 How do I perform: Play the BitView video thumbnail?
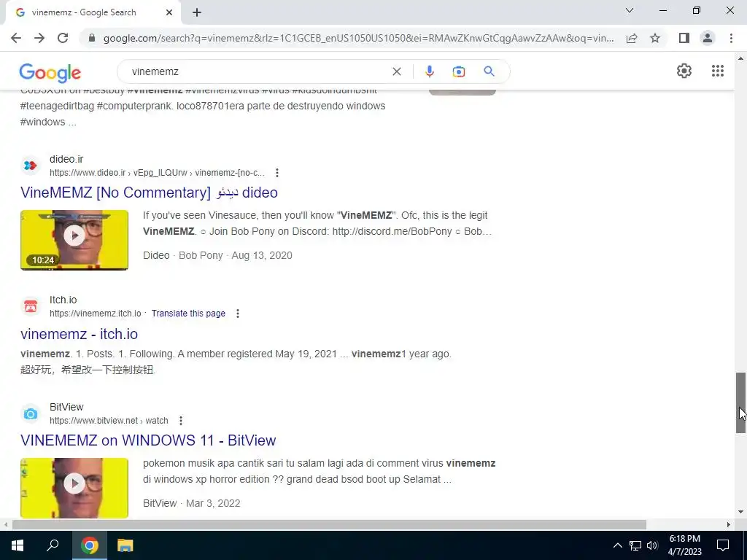(x=74, y=488)
